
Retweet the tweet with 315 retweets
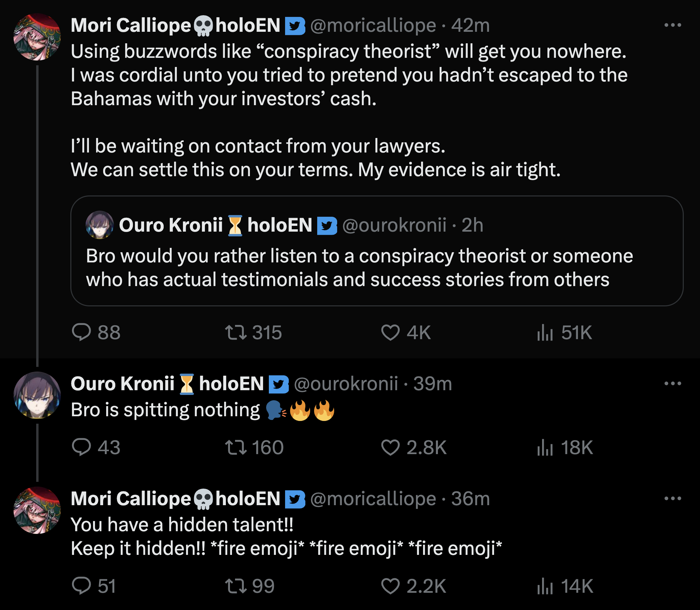[236, 332]
